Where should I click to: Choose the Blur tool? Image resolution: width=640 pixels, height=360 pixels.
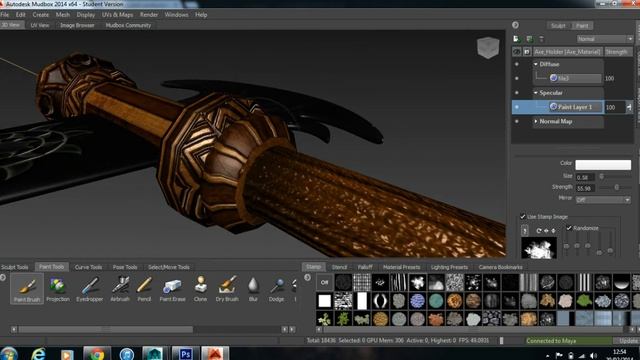253,289
